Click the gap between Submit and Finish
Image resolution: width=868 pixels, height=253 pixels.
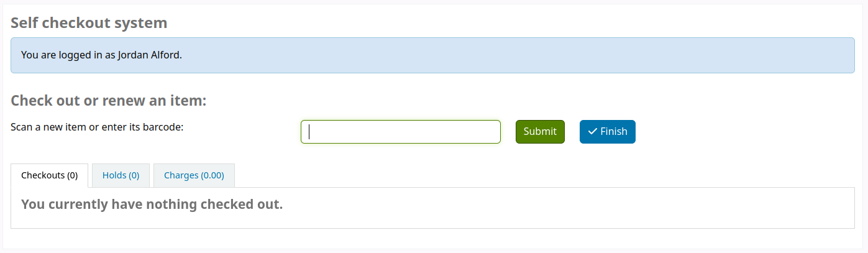572,132
